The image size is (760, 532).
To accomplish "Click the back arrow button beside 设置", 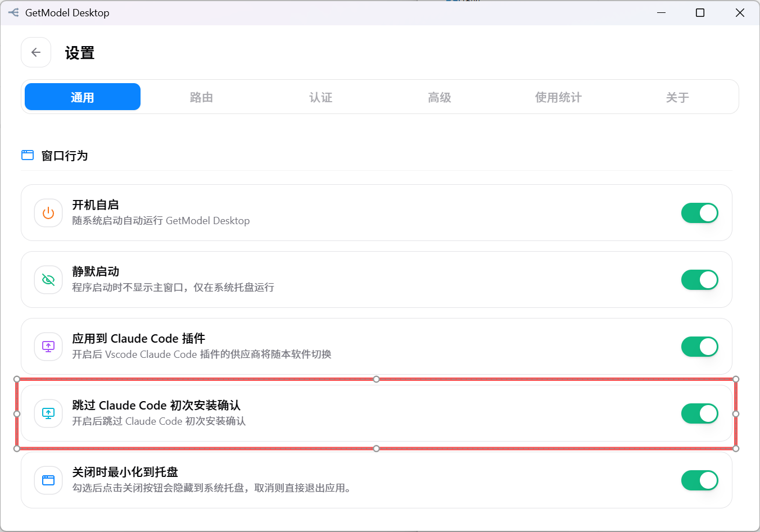I will point(36,52).
